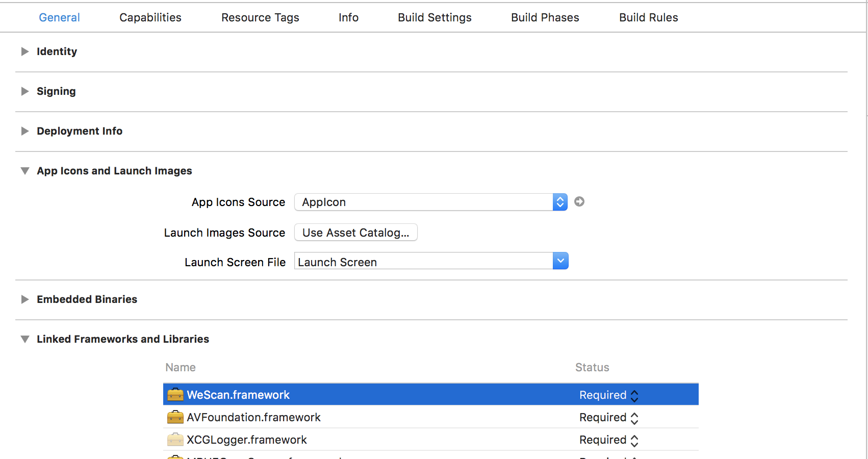Select the WeScan.framework row

pyautogui.click(x=431, y=395)
